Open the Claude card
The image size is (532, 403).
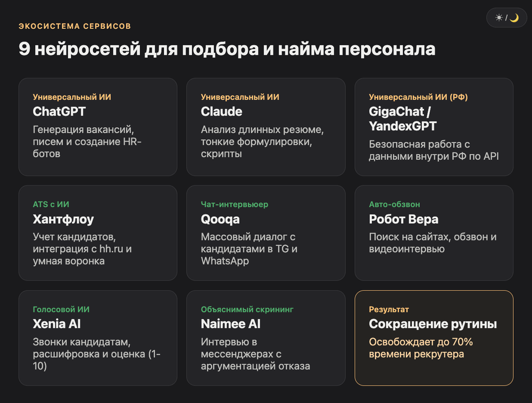tap(266, 127)
